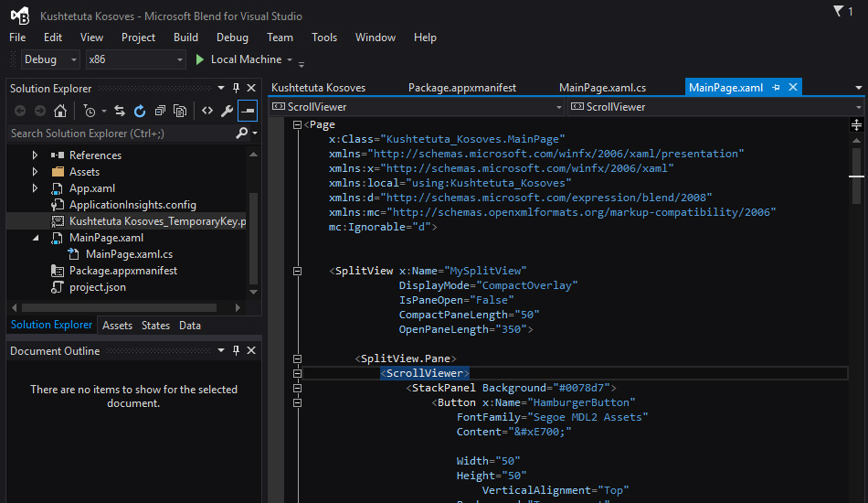Pin the Document Outline panel
Image resolution: width=868 pixels, height=503 pixels.
coord(237,350)
